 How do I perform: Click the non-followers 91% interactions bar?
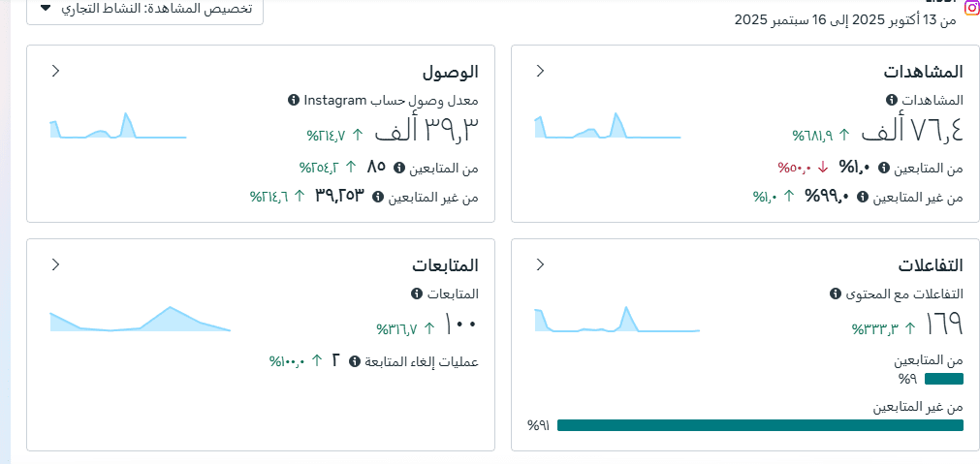[760, 425]
